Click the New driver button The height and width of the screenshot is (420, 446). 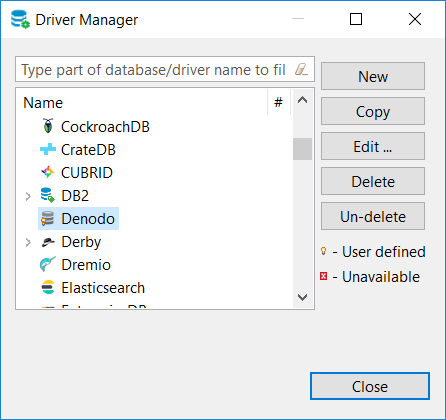373,76
